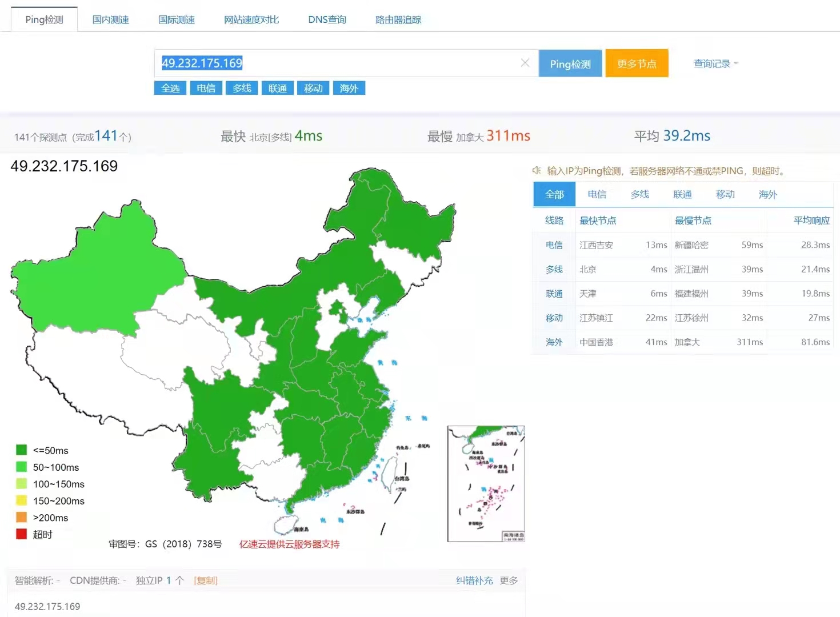Screen dimensions: 840x617
Task: Open the 国内测速 tab
Action: pyautogui.click(x=111, y=19)
